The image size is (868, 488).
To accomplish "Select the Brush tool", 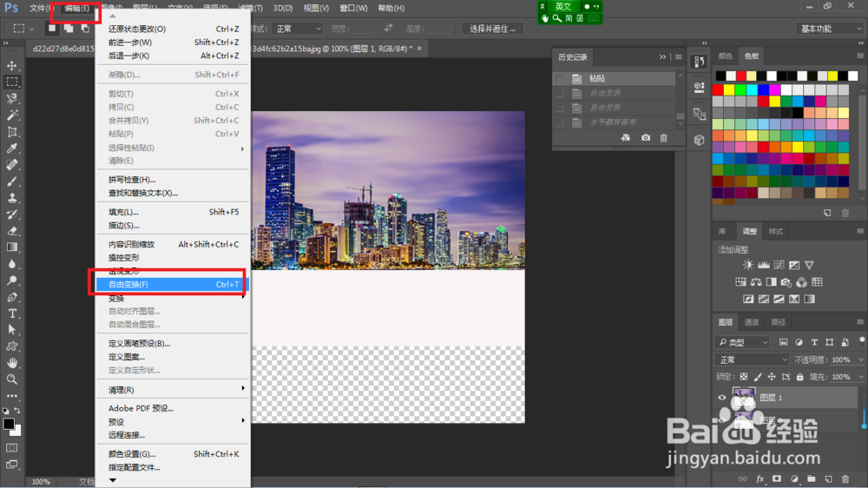I will (x=11, y=181).
